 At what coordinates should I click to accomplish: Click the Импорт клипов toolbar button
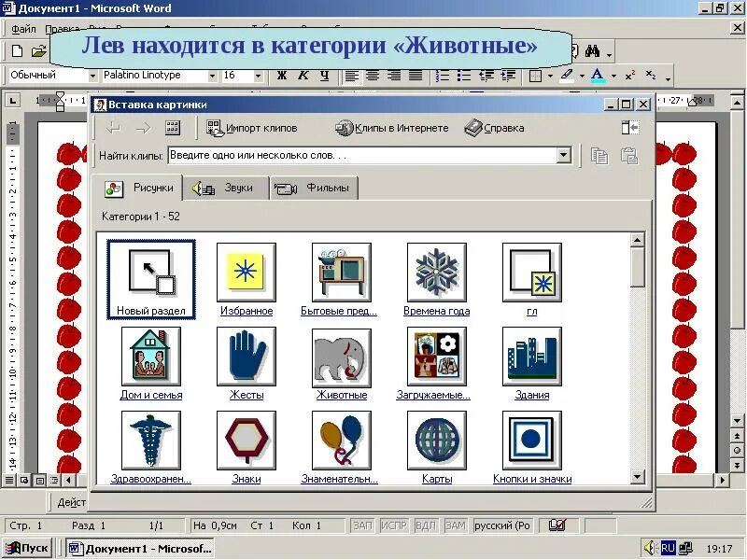point(252,128)
